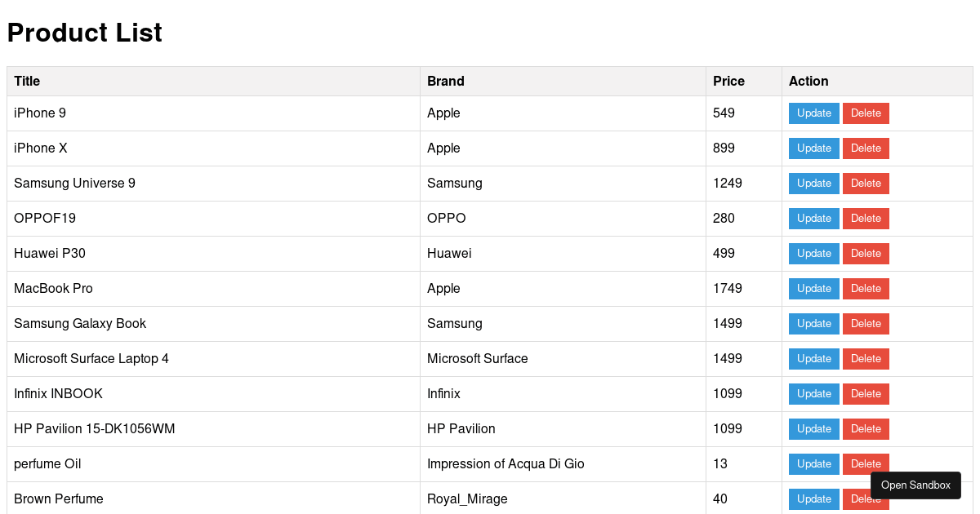
Task: Delete Microsoft Surface Laptop 4
Action: pos(866,359)
